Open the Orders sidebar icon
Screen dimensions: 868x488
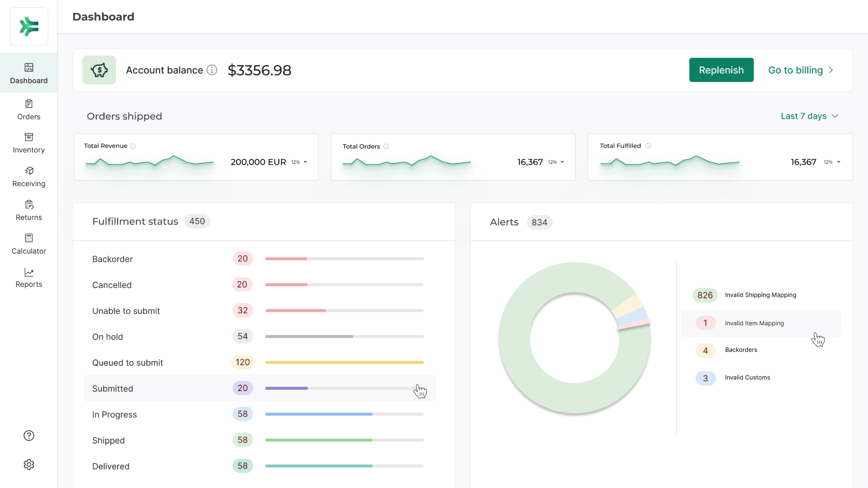coord(29,104)
